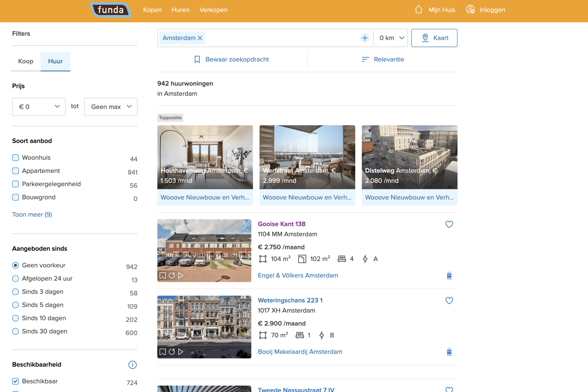This screenshot has width=588, height=392.
Task: Open Beschikbaarheid info icon
Action: (x=132, y=365)
